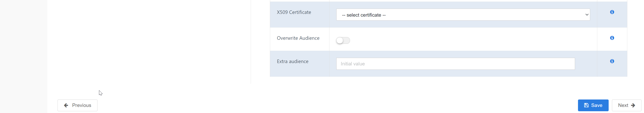Save the configuration with the Save button
Viewport: 644px width, 113px height.
(593, 105)
